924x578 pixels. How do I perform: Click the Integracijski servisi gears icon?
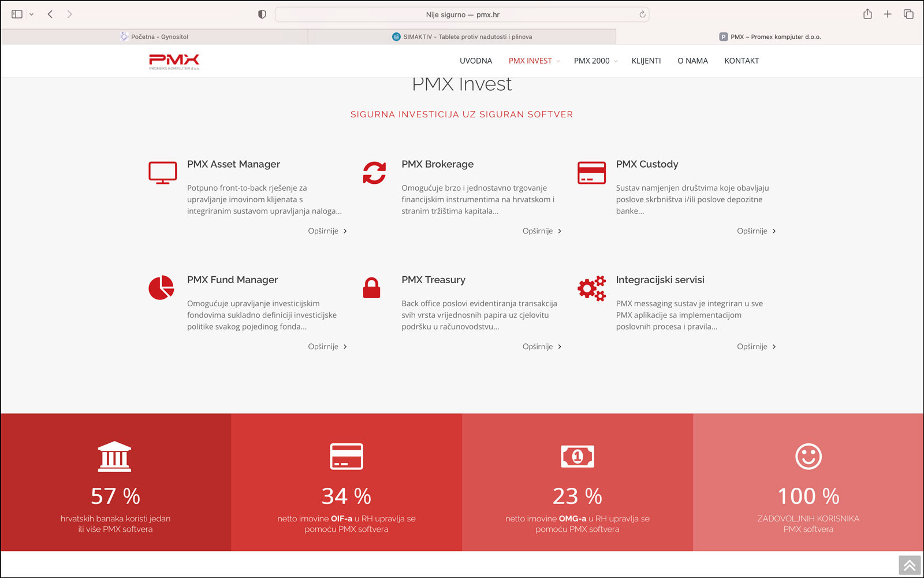591,288
